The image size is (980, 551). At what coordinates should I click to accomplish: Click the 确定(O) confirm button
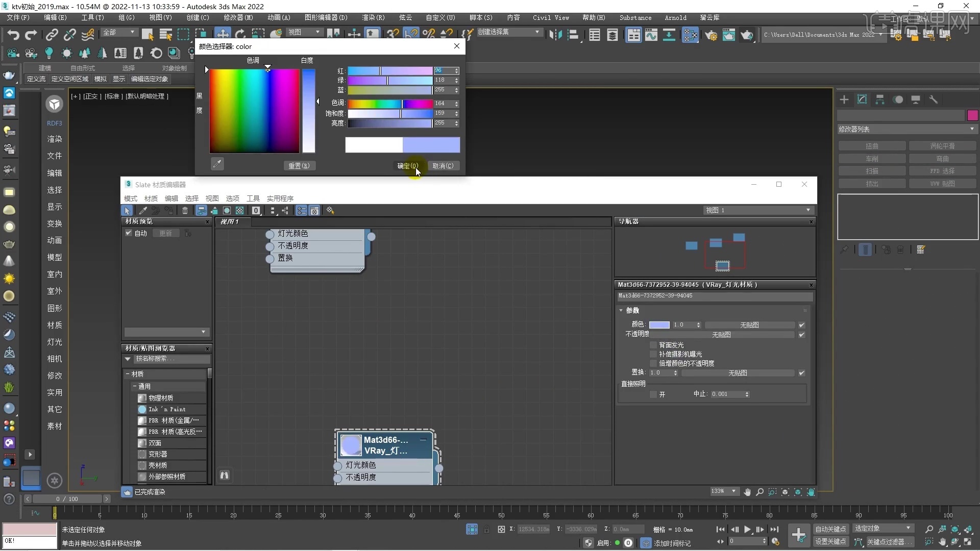[407, 166]
